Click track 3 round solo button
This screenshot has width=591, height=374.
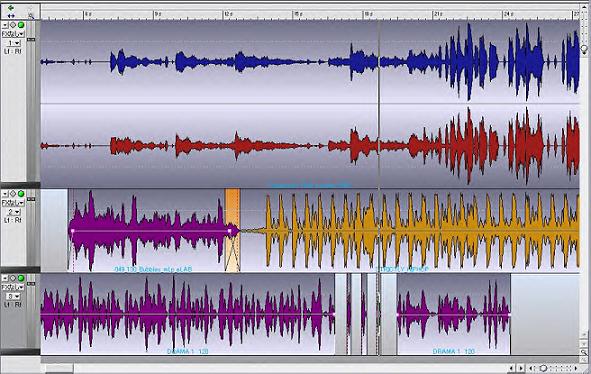(x=13, y=278)
